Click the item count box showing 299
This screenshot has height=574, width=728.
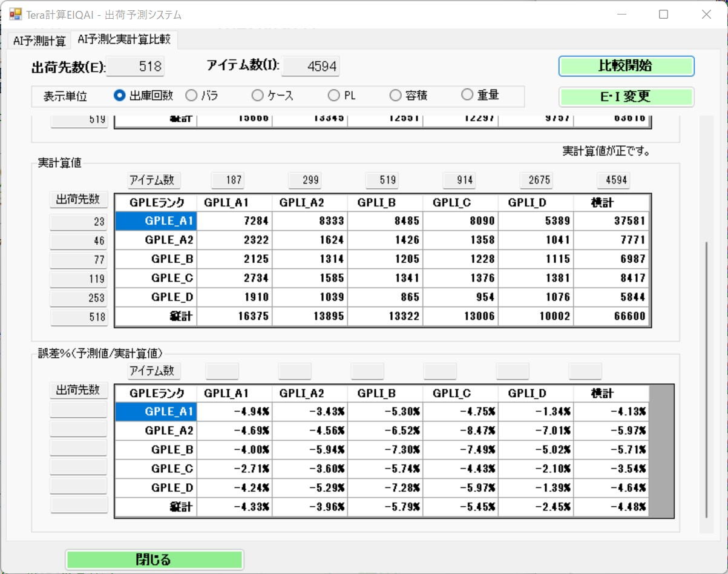click(x=304, y=180)
